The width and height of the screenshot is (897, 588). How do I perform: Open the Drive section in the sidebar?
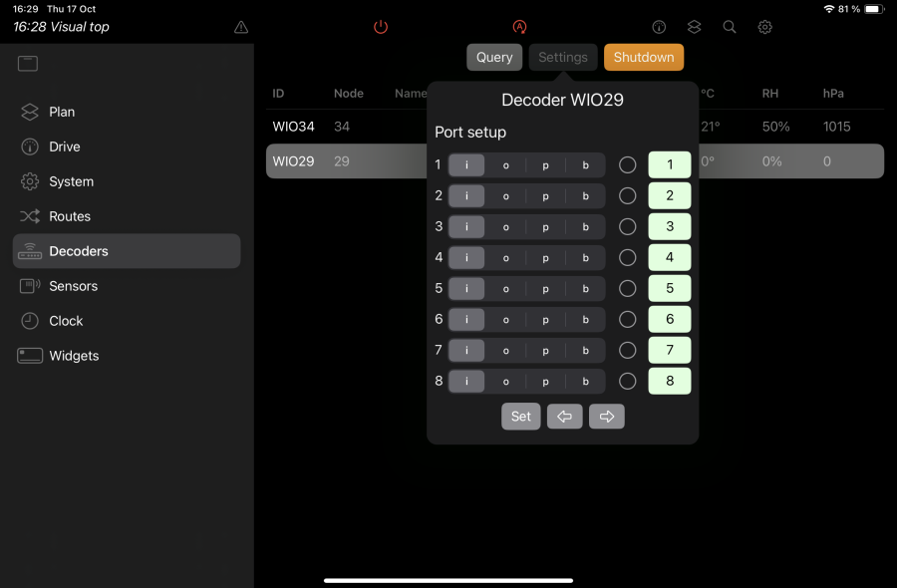coord(30,147)
